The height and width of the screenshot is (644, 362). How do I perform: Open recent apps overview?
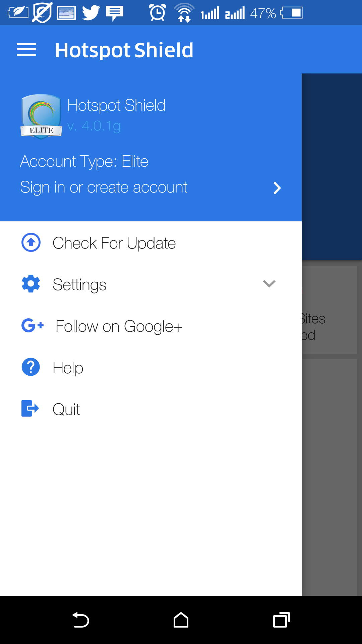pyautogui.click(x=282, y=620)
